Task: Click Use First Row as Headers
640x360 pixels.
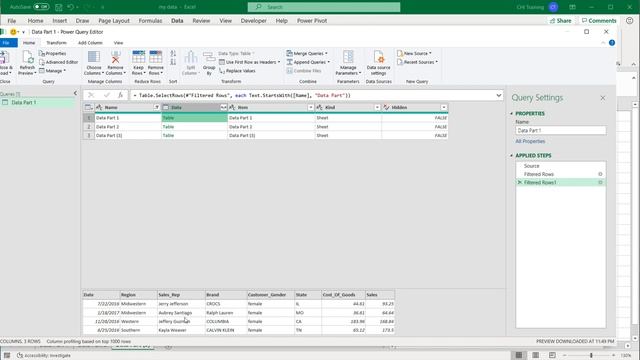Action: point(249,62)
